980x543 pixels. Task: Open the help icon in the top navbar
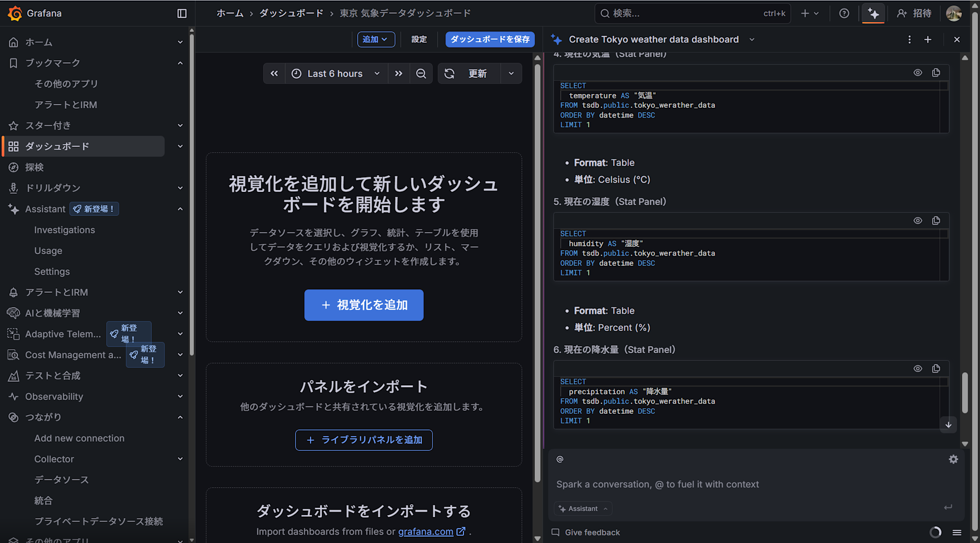pyautogui.click(x=844, y=13)
